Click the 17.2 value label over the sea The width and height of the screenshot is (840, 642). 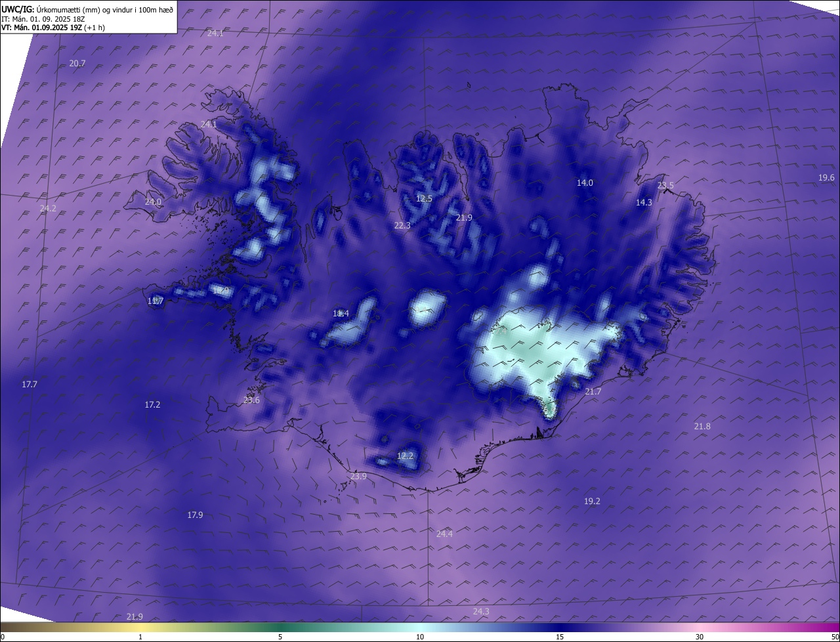pyautogui.click(x=152, y=404)
